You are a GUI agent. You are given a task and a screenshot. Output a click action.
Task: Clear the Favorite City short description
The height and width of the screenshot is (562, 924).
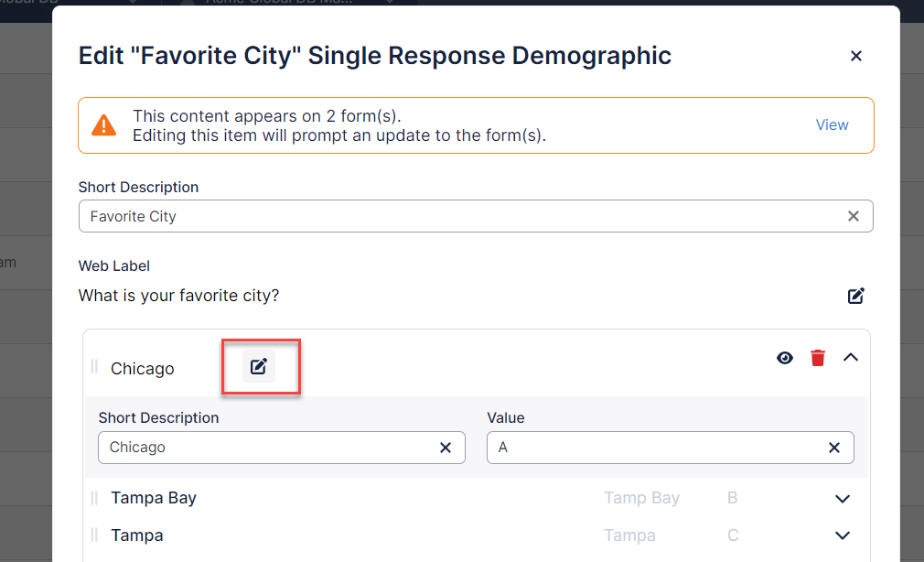pos(854,217)
